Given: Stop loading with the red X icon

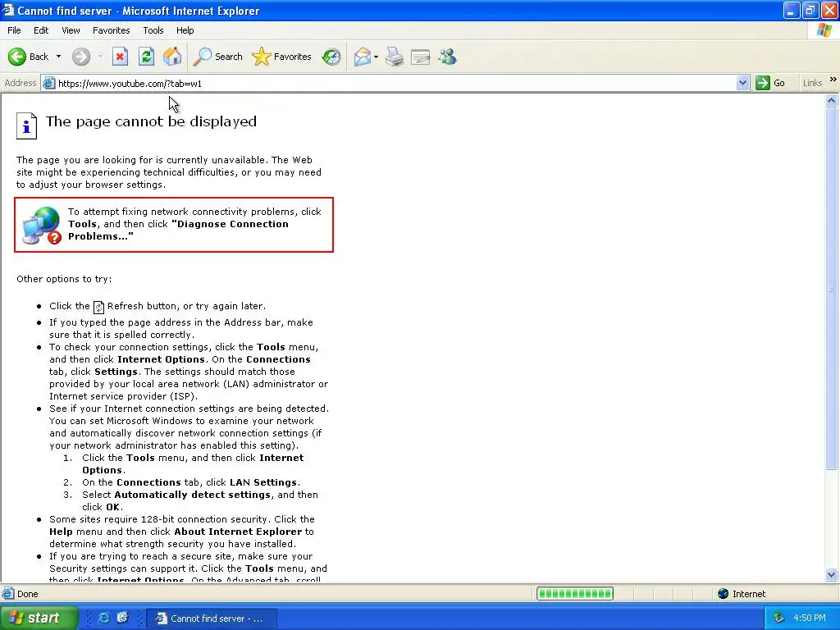Looking at the screenshot, I should click(x=120, y=57).
